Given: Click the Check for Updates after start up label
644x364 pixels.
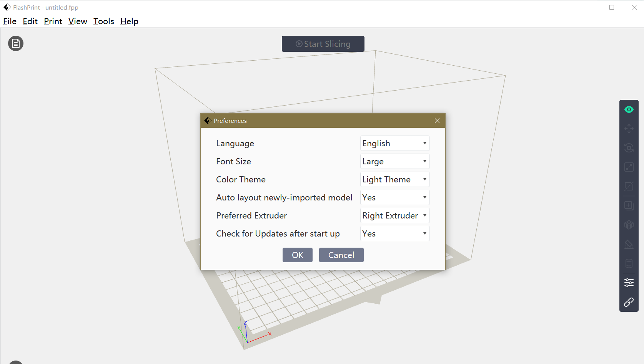Looking at the screenshot, I should pos(278,234).
